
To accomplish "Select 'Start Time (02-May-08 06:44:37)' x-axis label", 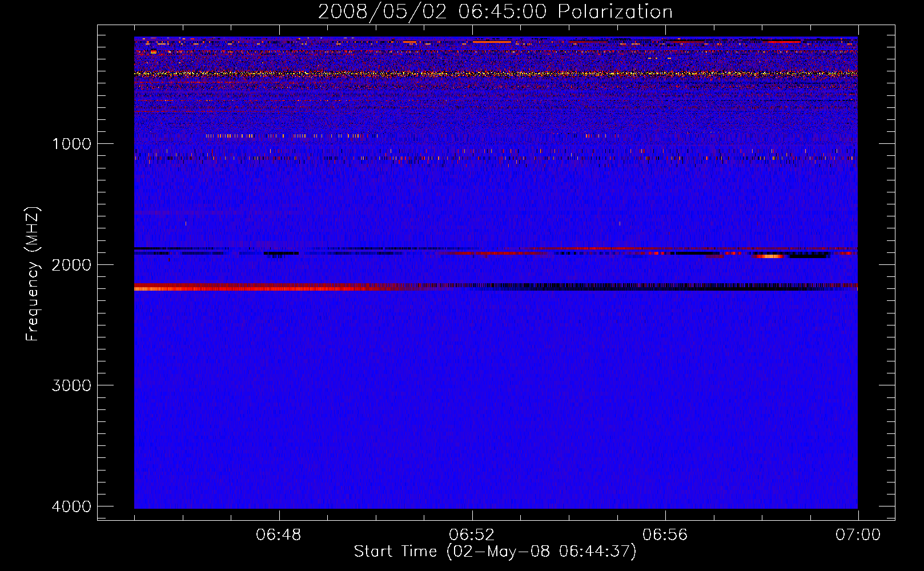I will pyautogui.click(x=495, y=552).
